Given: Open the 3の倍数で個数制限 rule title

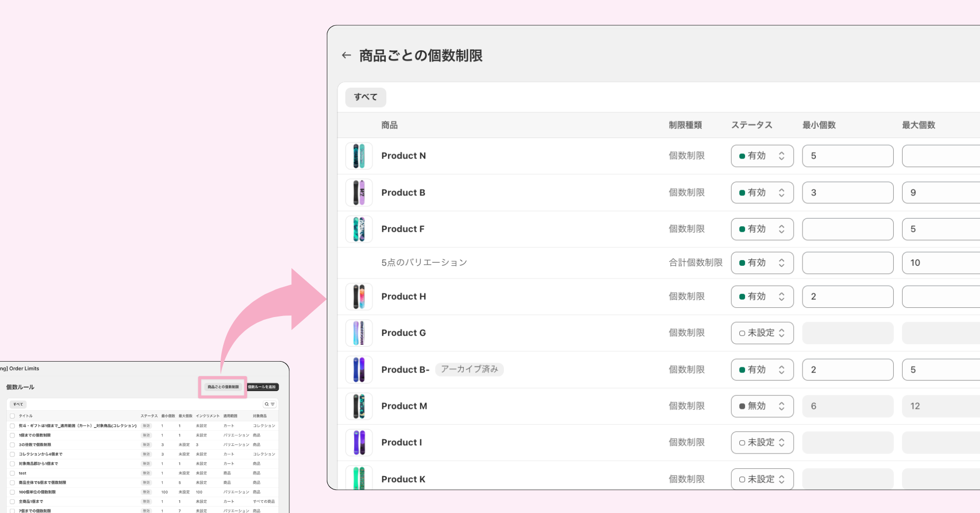Looking at the screenshot, I should 35,445.
